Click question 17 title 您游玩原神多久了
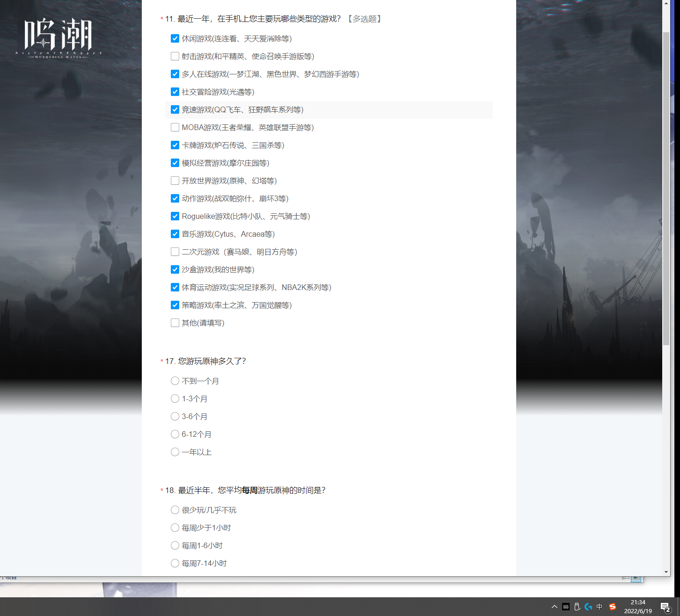 205,361
